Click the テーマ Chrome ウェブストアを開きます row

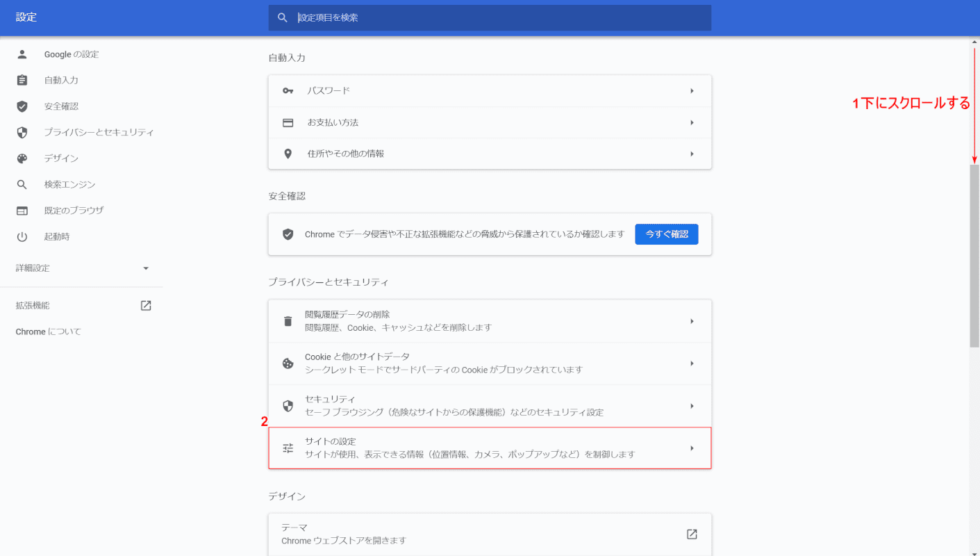coord(490,534)
